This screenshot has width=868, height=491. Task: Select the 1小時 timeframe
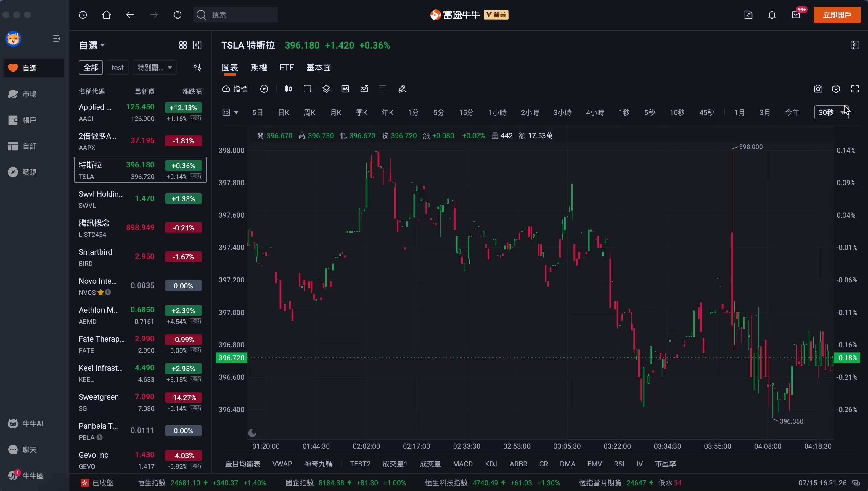pos(497,113)
